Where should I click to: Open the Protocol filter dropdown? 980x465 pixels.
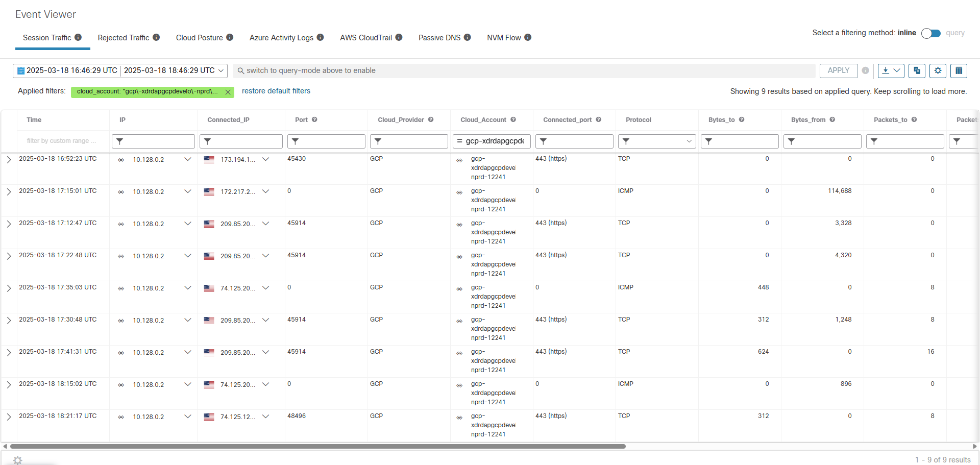pos(657,141)
